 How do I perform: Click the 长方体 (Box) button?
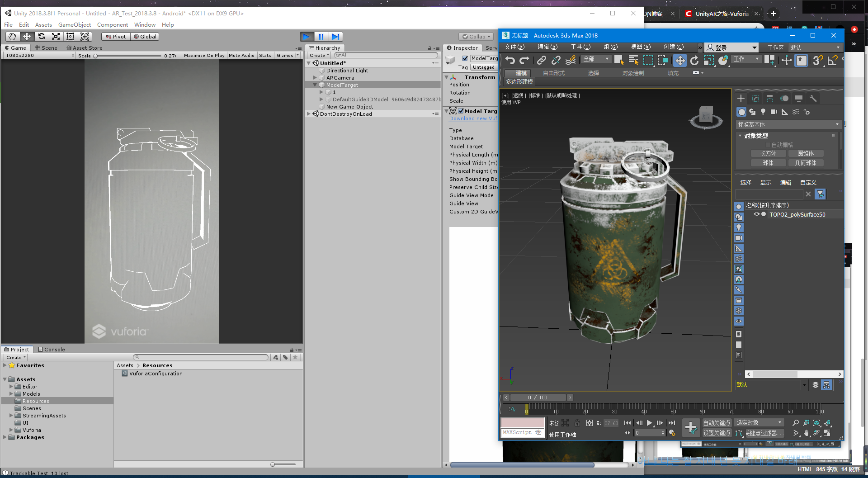768,154
